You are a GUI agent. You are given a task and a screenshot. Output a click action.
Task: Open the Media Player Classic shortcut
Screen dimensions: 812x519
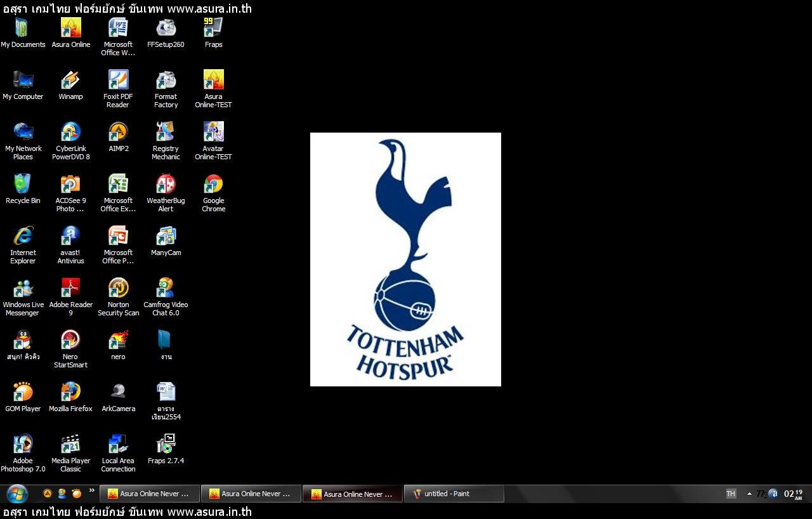pos(70,453)
